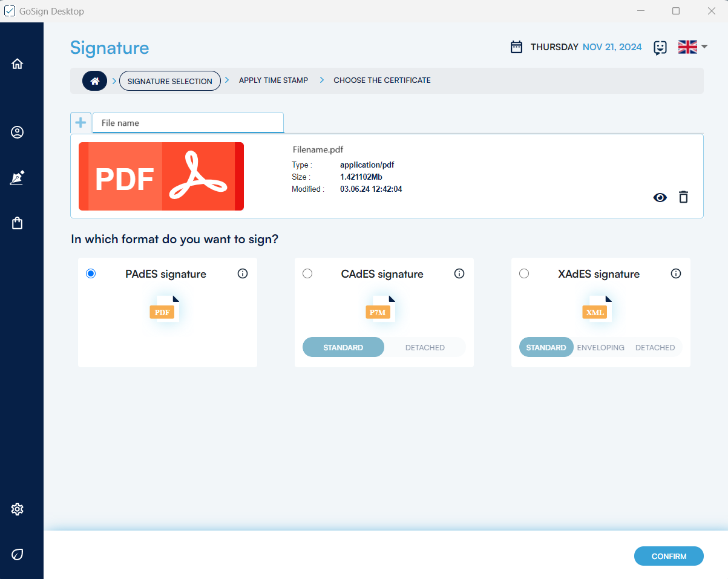Show info for XAdES signature
This screenshot has width=728, height=579.
pyautogui.click(x=676, y=274)
